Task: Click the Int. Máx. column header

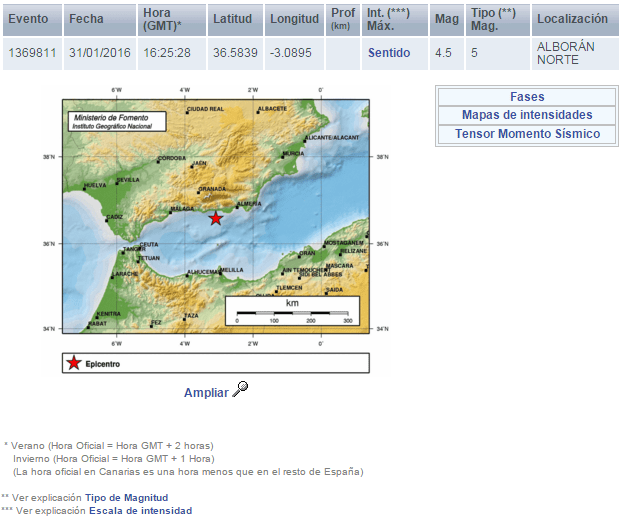Action: click(395, 20)
